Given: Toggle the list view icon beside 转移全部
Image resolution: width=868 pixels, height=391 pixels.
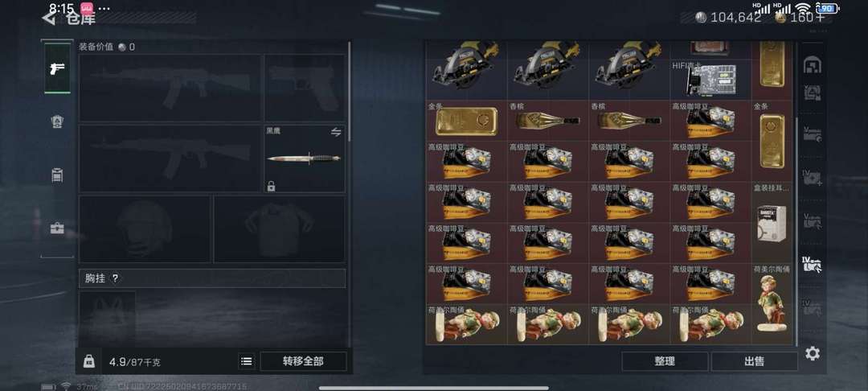Looking at the screenshot, I should tap(247, 362).
